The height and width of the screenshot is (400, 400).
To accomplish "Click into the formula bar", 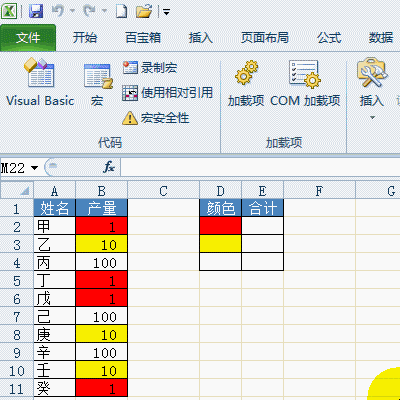I will point(260,167).
